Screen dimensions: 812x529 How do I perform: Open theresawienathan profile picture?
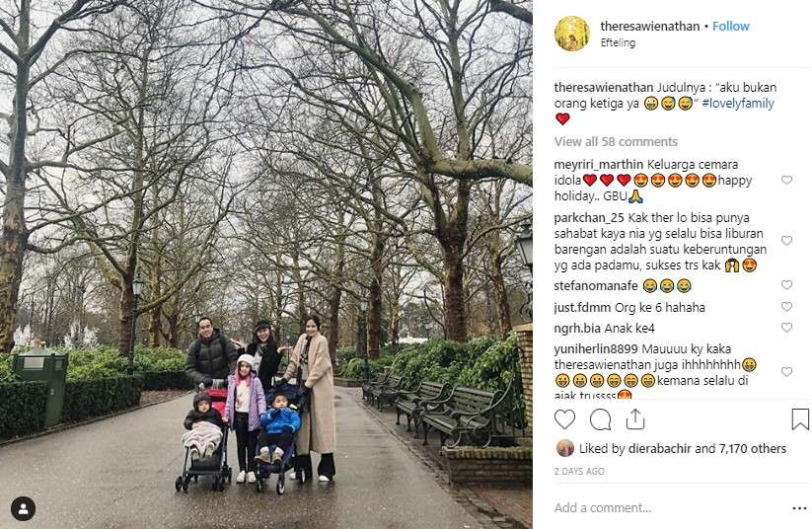tap(571, 34)
